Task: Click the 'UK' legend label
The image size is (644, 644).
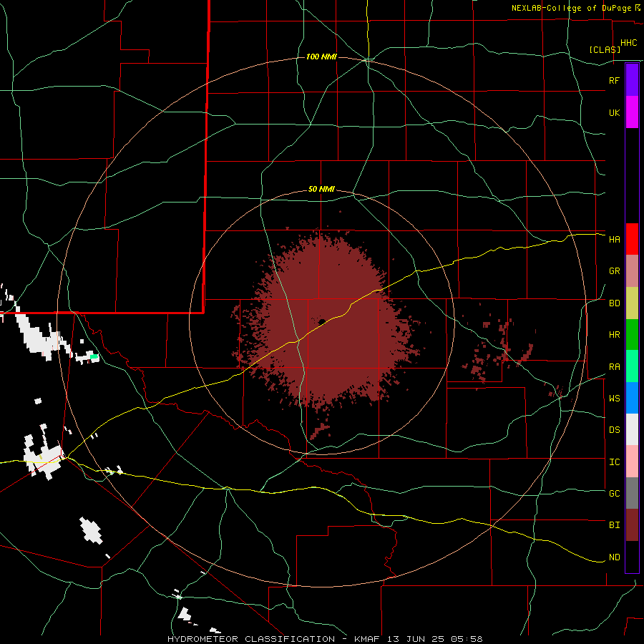Action: click(x=614, y=112)
